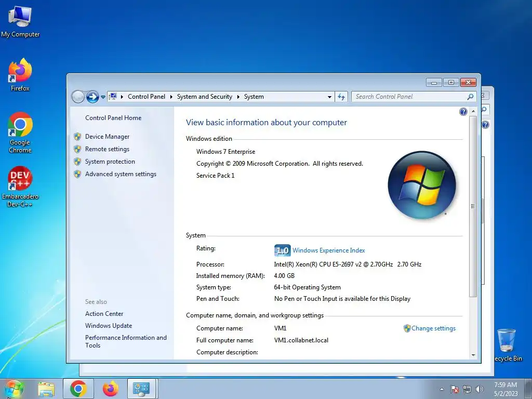Viewport: 532px width, 399px height.
Task: Click shield icon beside System protection
Action: tap(77, 162)
